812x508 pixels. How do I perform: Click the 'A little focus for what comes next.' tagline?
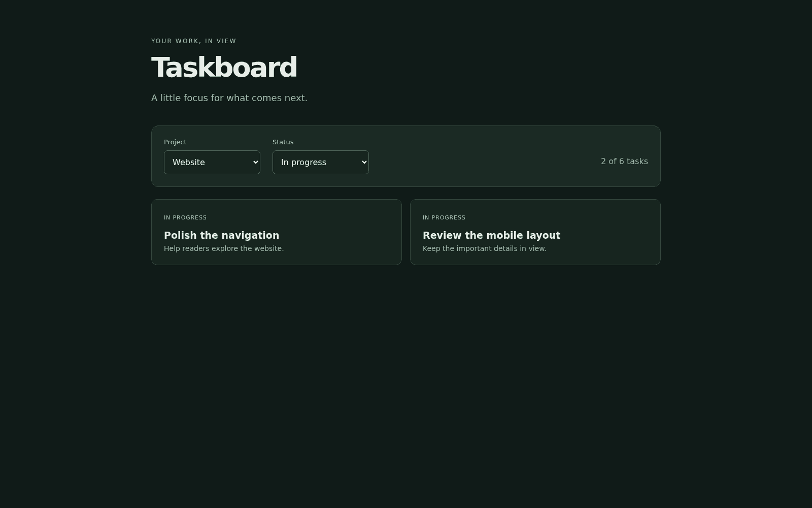229,98
